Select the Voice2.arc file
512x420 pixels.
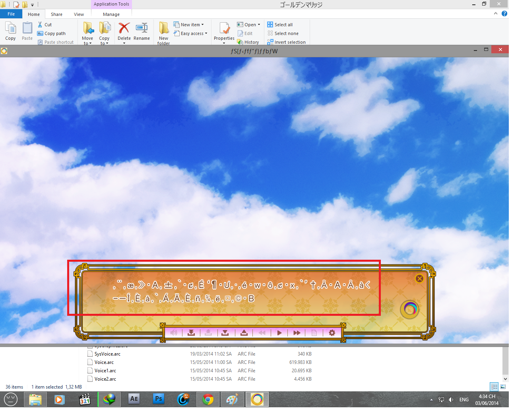pos(105,379)
